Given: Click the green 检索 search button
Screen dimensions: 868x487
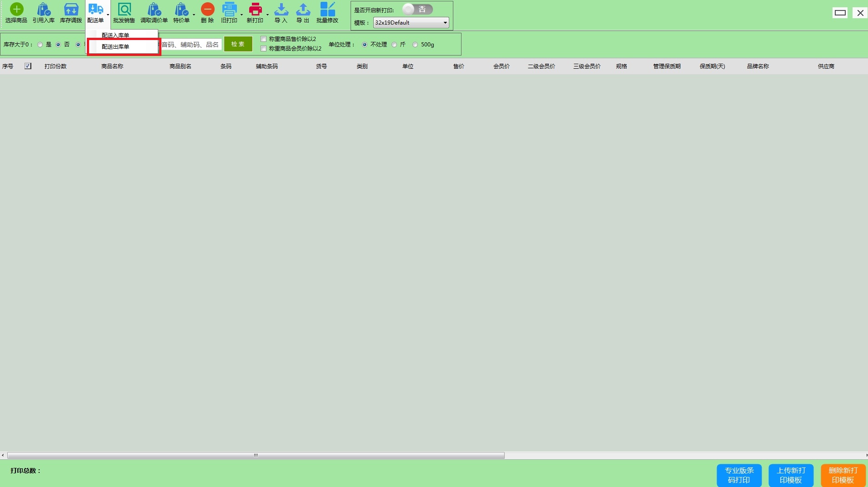Looking at the screenshot, I should (x=238, y=44).
